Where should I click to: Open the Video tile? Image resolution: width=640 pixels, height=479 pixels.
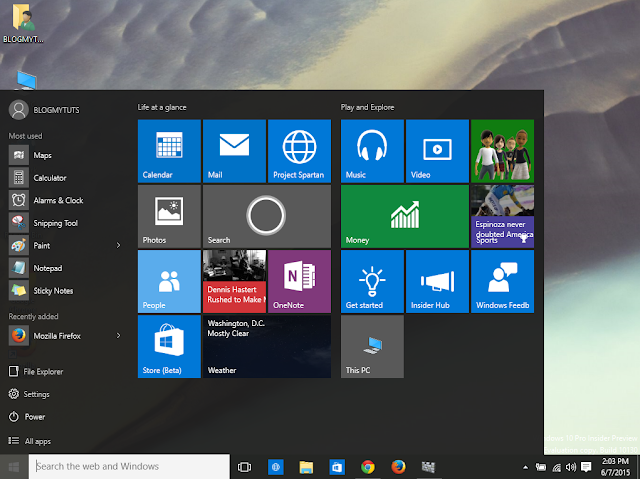[x=437, y=151]
